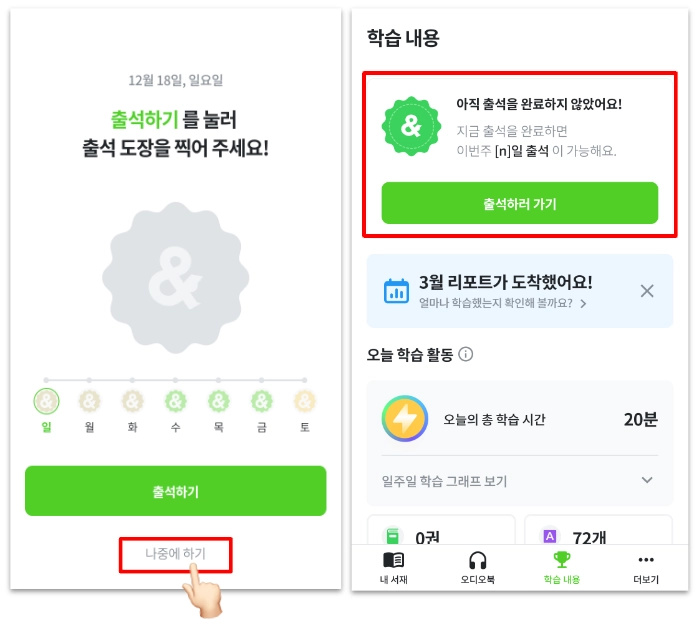Tap the lightning bolt study time icon
Image resolution: width=700 pixels, height=628 pixels.
pos(405,418)
